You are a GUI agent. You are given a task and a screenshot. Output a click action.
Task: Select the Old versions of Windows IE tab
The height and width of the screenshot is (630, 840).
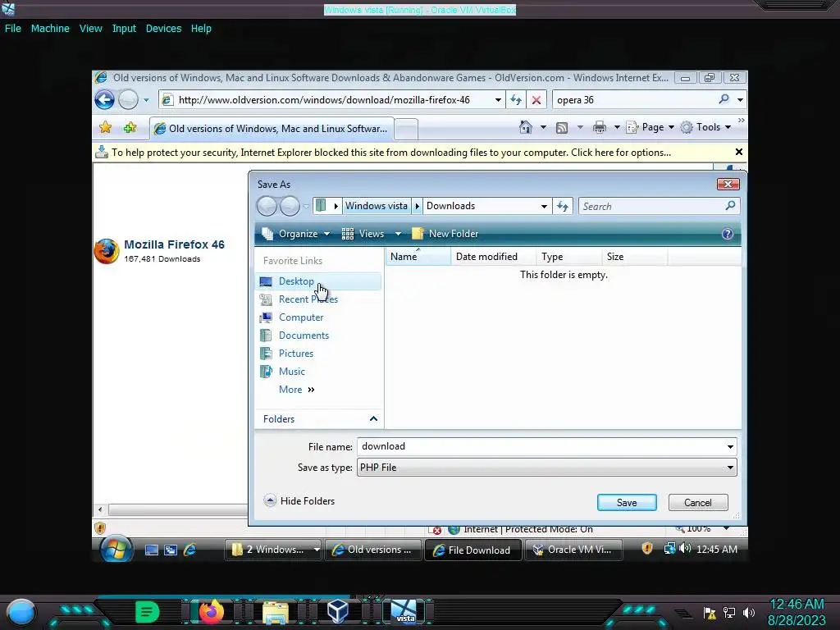pyautogui.click(x=271, y=129)
